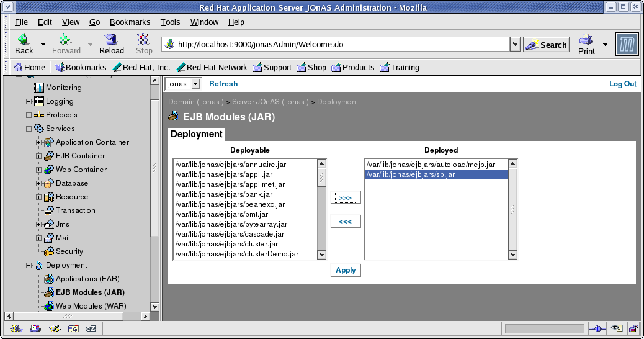This screenshot has width=644, height=339.
Task: Click tree panel vertical scroll up arrow
Action: [154, 81]
